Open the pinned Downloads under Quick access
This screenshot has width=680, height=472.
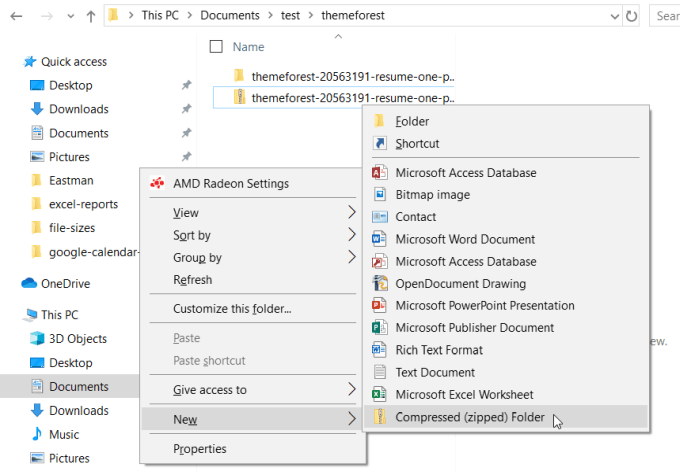pos(78,109)
